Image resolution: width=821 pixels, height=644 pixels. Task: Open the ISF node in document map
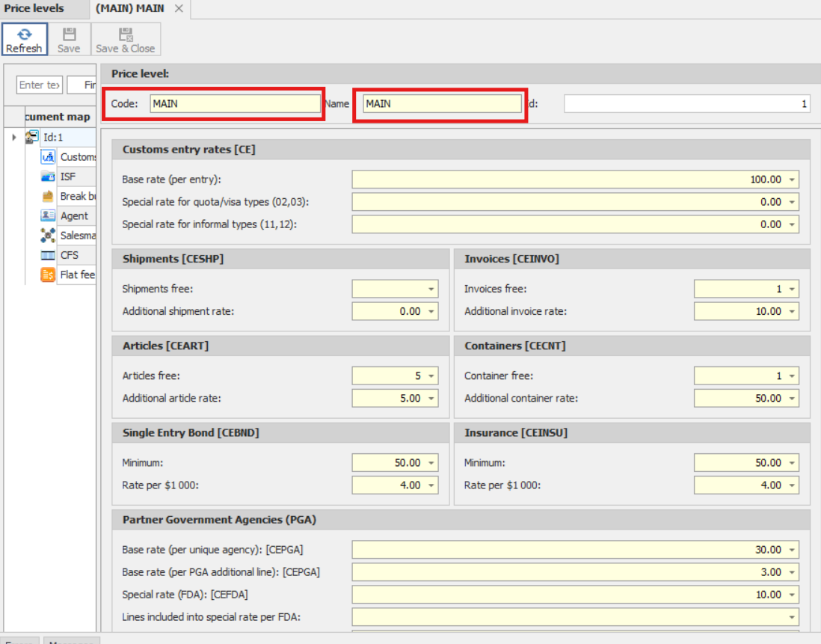[x=67, y=177]
